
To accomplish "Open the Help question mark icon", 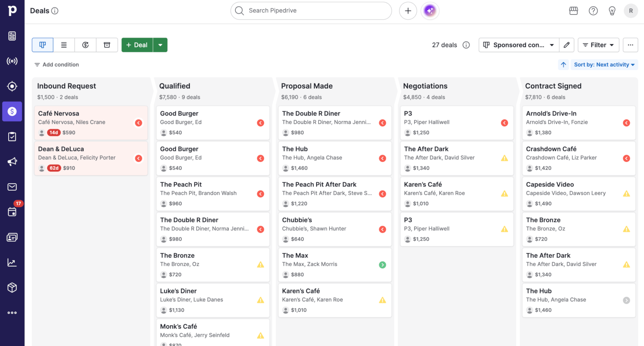I will click(x=593, y=11).
